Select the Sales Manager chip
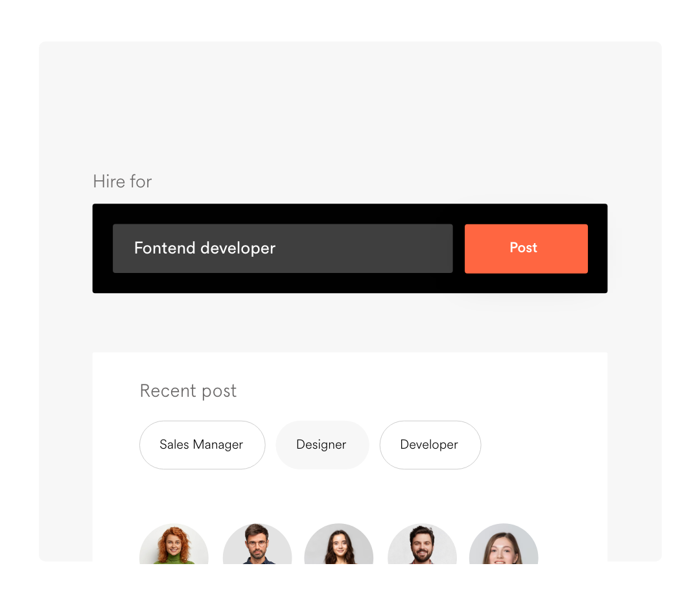 coord(202,445)
